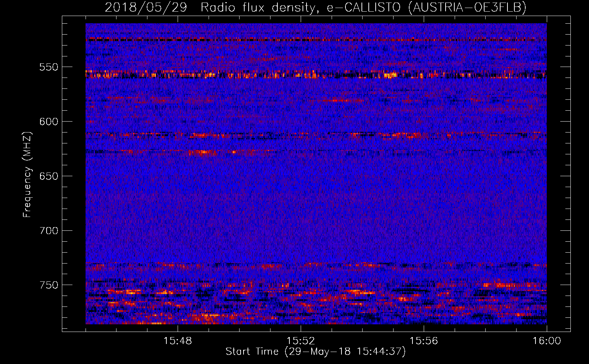Click the 15:52 time tick label
Image resolution: width=589 pixels, height=364 pixels.
[301, 341]
